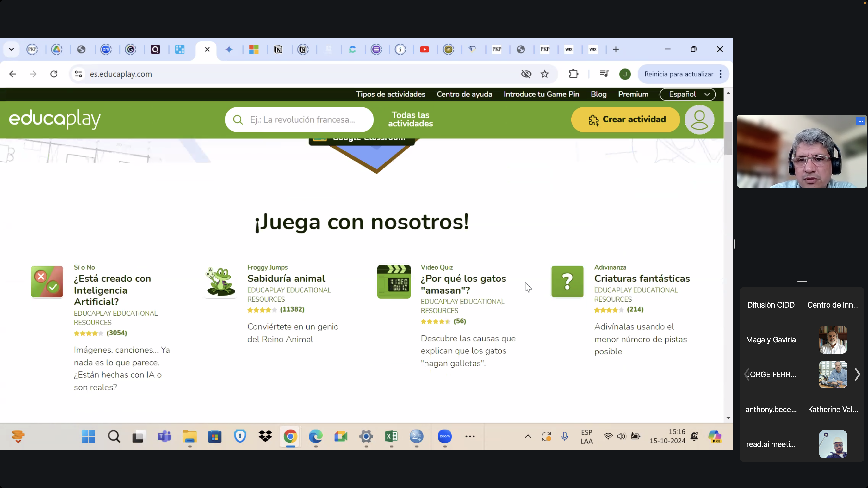
Task: Select the Adivinanza question mark icon
Action: coord(567,282)
